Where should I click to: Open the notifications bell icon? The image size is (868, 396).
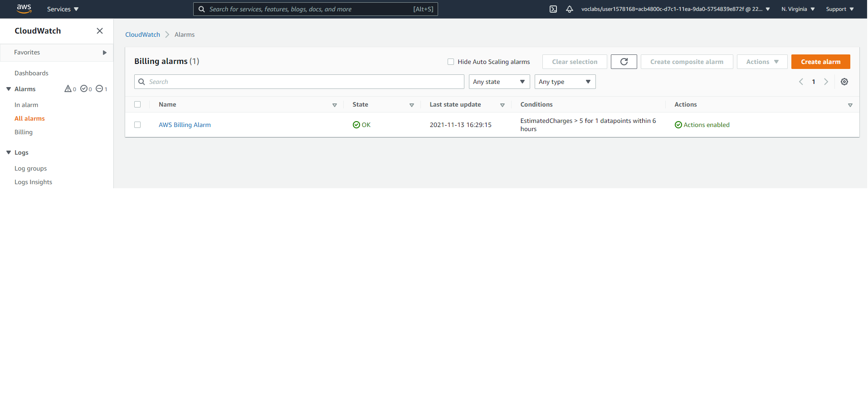point(570,9)
